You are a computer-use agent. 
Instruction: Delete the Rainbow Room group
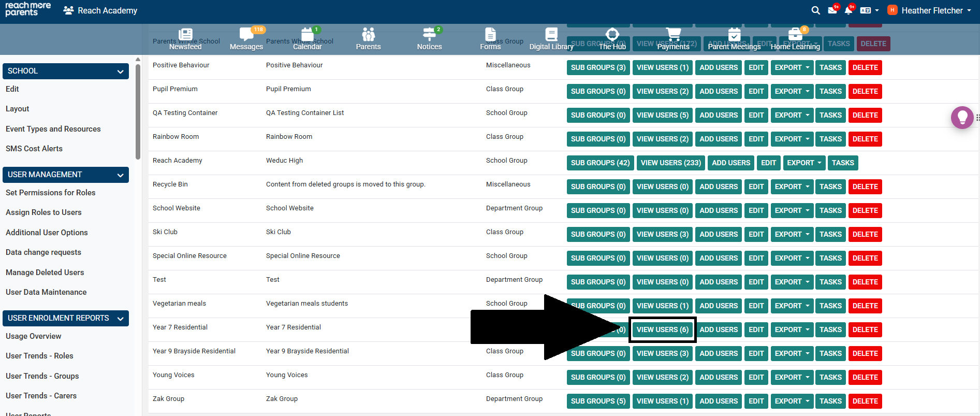click(x=865, y=139)
